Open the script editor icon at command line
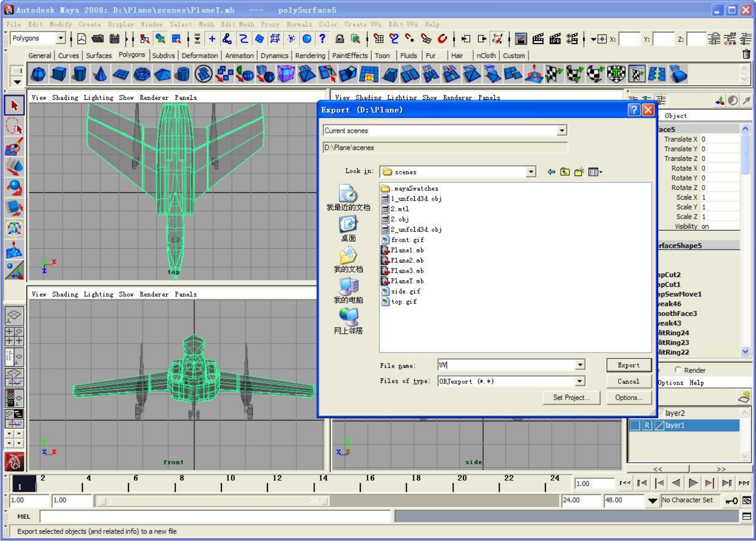 (746, 516)
